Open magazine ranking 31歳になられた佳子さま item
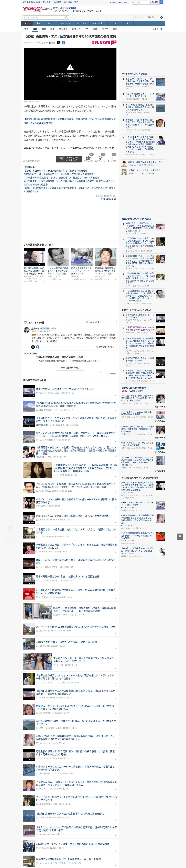This screenshot has width=186, height=868. 140,227
